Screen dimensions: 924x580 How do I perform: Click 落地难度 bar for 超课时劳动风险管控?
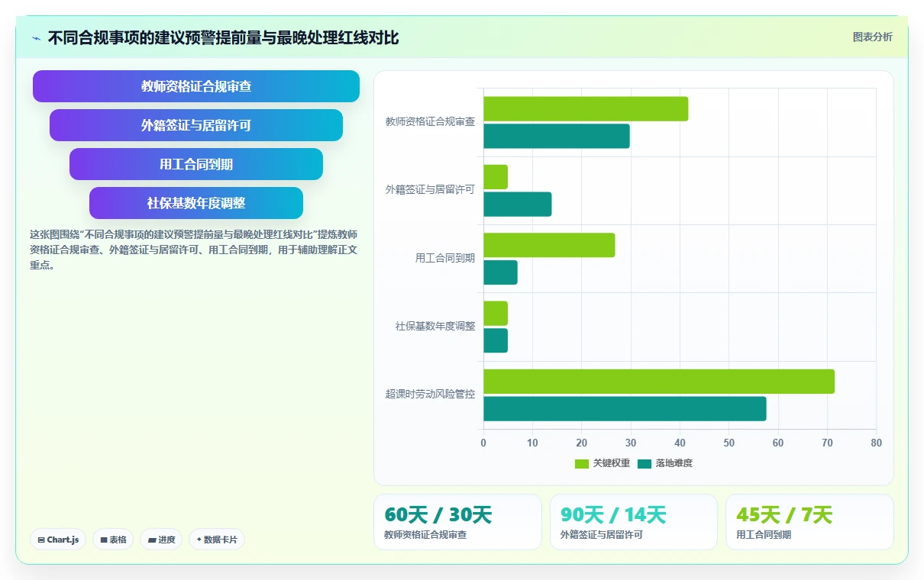(x=625, y=409)
